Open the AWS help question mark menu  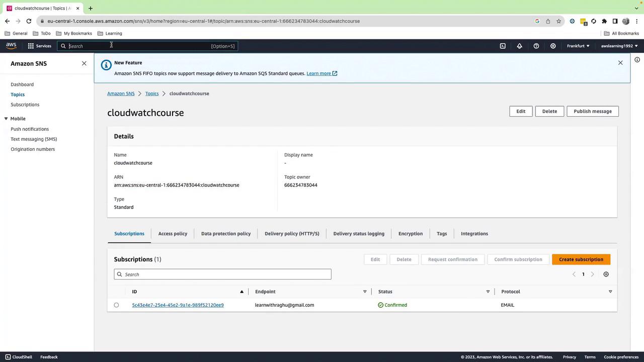(x=536, y=46)
